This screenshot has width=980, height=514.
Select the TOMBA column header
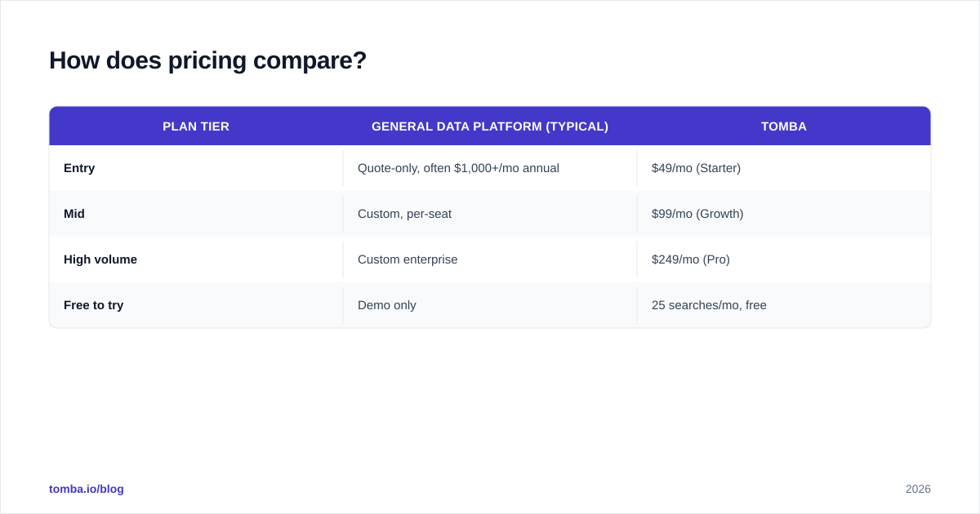784,126
